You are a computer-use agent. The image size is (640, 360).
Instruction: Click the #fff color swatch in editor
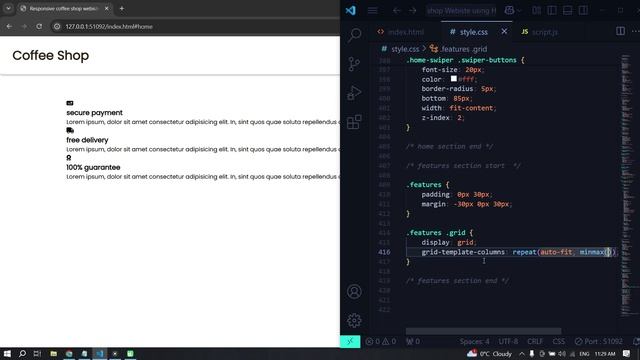[453, 78]
